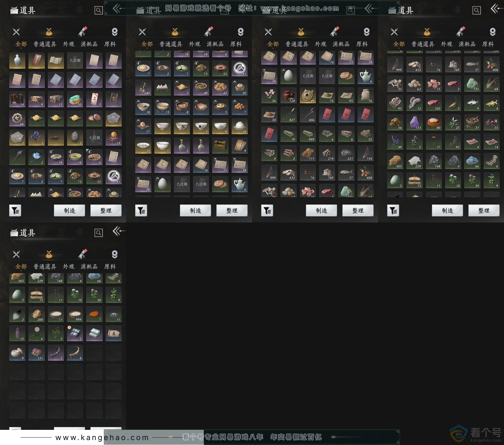Image resolution: width=504 pixels, height=445 pixels.
Task: Select the cherry blossom branch with count 56
Action: tap(269, 95)
